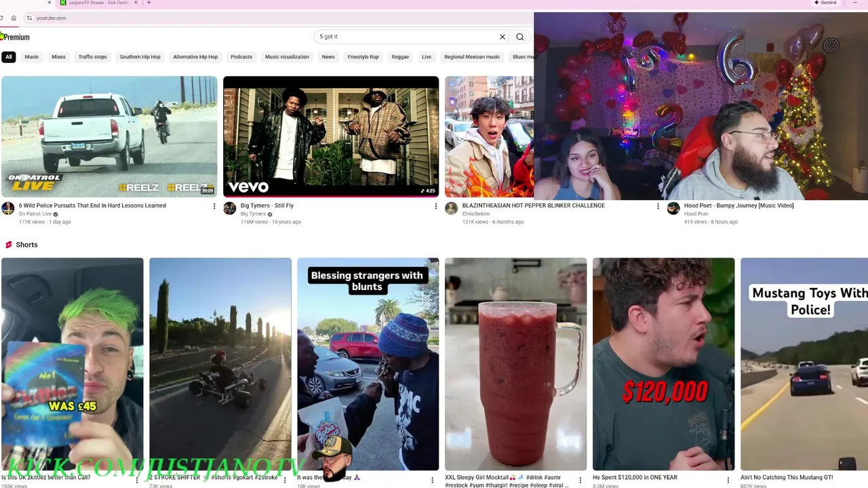
Task: Select the Podcasts filter chip
Action: (x=241, y=57)
